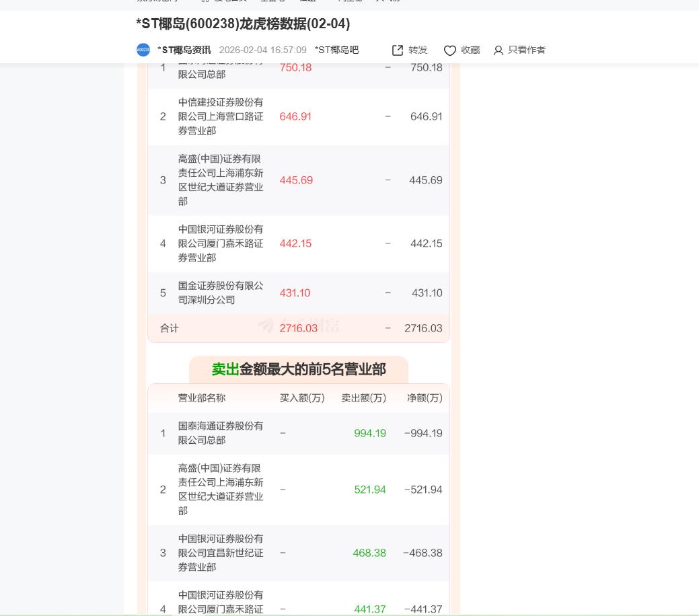
Task: Click the 买入额(万) column header
Action: click(302, 397)
